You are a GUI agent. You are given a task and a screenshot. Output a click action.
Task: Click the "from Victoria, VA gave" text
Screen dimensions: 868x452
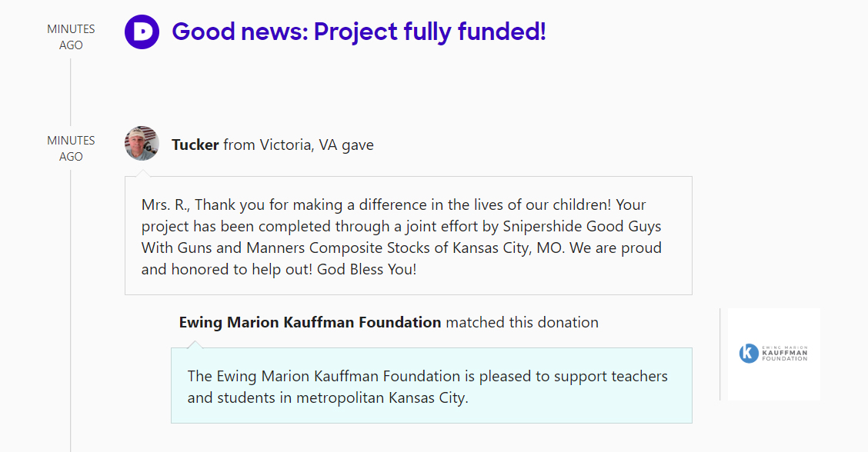tap(299, 145)
